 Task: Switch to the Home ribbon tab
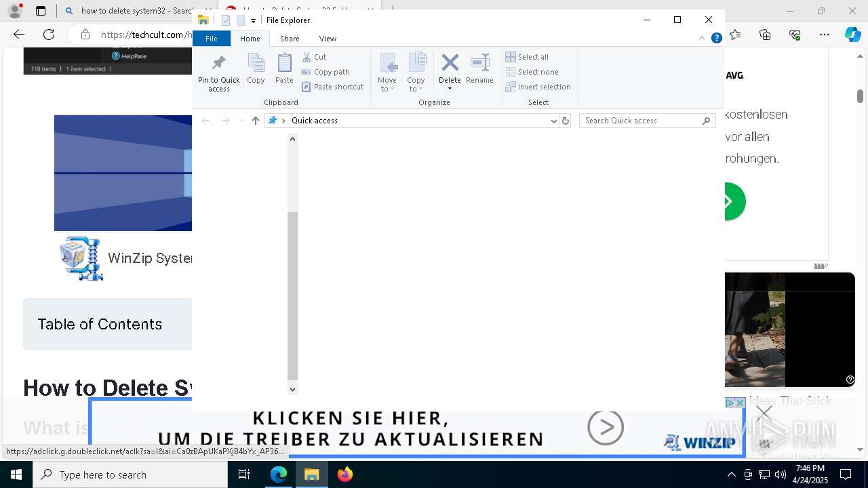pyautogui.click(x=250, y=39)
